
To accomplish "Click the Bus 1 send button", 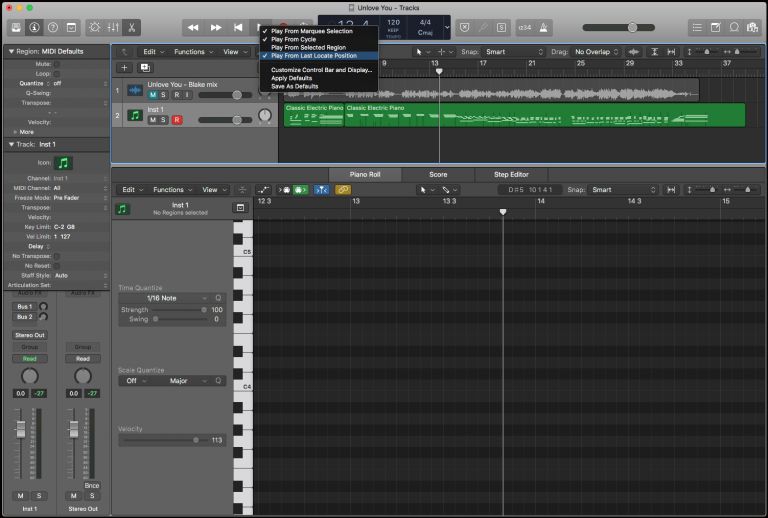I will point(24,307).
